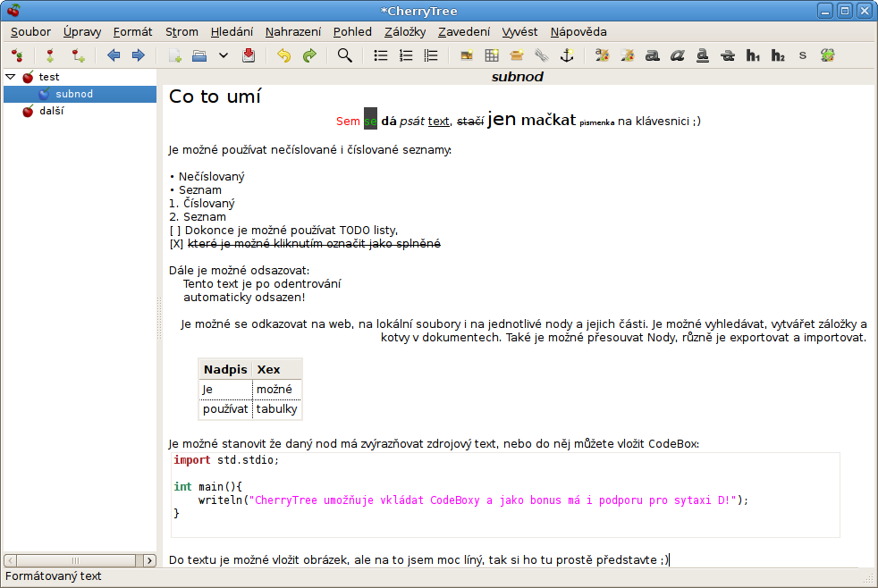
Task: Click the 'Co to umí' heading text
Action: 215,97
